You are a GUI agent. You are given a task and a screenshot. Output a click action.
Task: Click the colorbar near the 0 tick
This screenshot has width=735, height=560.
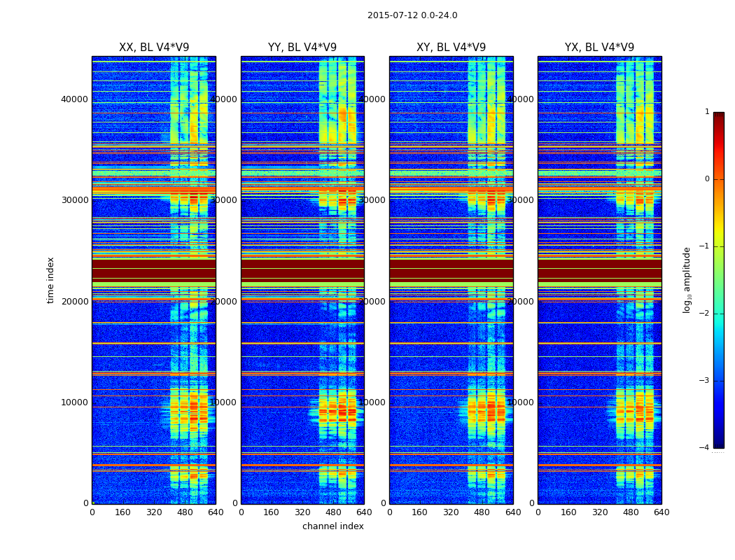tap(719, 179)
